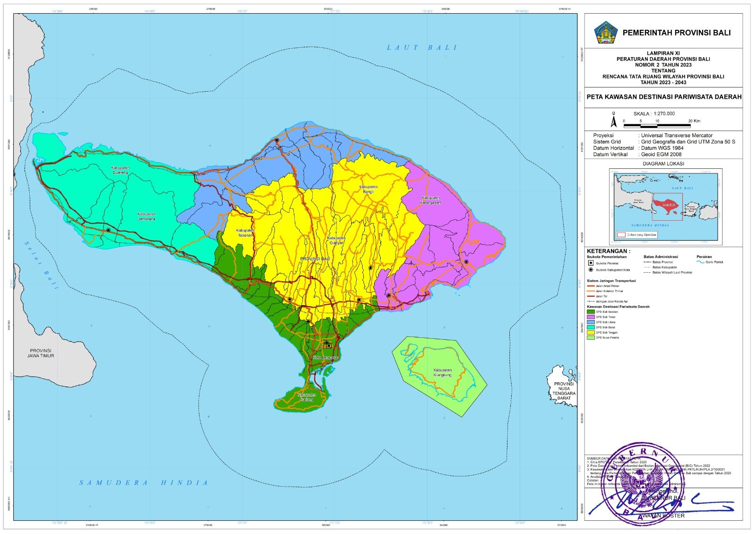Click the Kota Denpasar map label
Viewport: 756px width, 534px height.
pyautogui.click(x=326, y=358)
